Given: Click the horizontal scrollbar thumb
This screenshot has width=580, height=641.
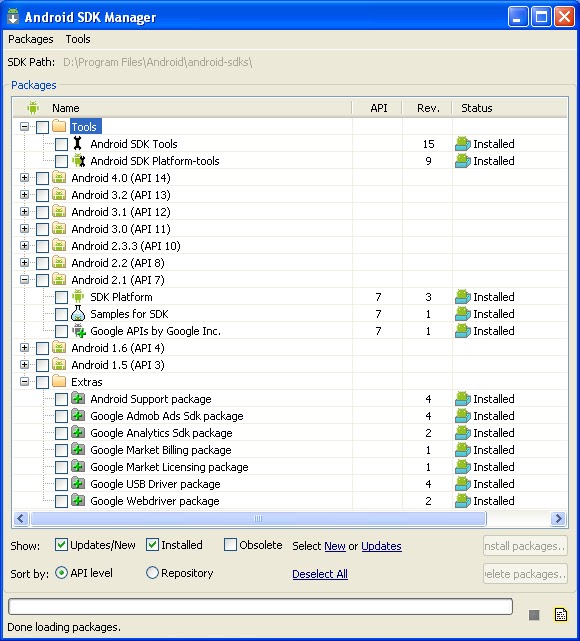Looking at the screenshot, I should (x=258, y=518).
